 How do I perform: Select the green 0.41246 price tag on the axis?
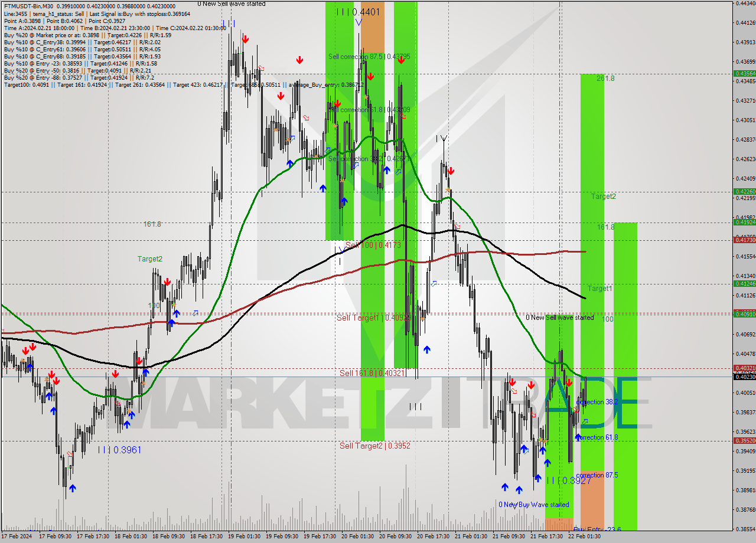tap(744, 284)
